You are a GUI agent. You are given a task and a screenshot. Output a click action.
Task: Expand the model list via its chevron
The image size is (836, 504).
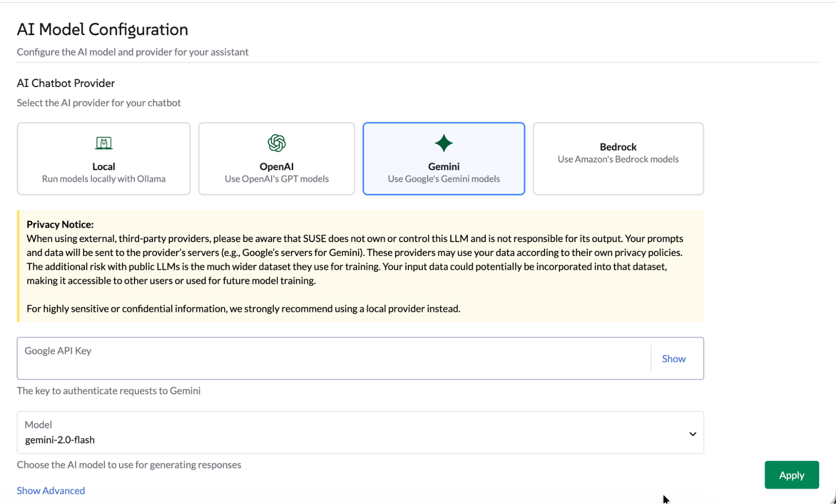pyautogui.click(x=693, y=433)
